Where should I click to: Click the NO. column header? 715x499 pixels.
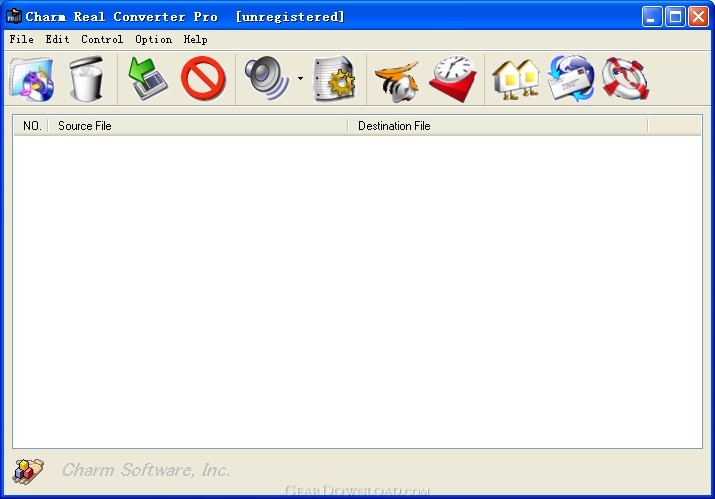point(31,126)
